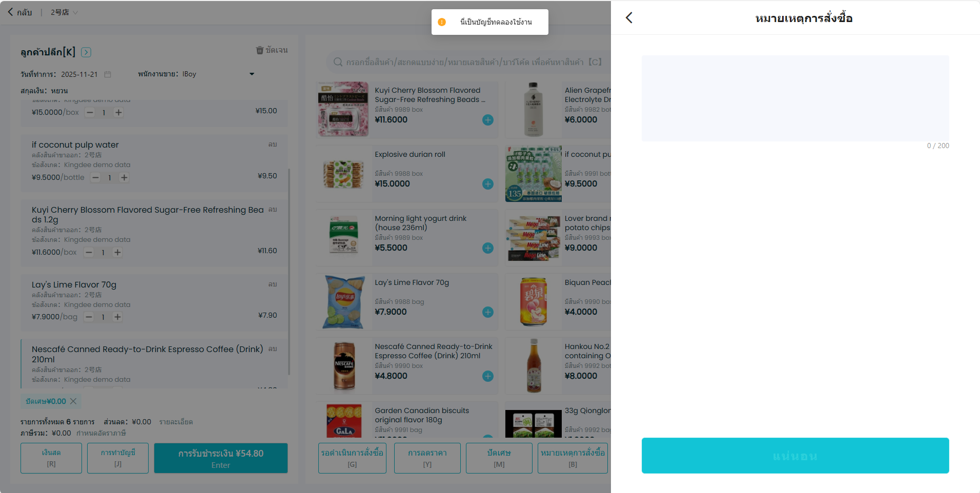Remove the rounding ¥0.00 tag with the X
The image size is (980, 493).
[x=73, y=401]
